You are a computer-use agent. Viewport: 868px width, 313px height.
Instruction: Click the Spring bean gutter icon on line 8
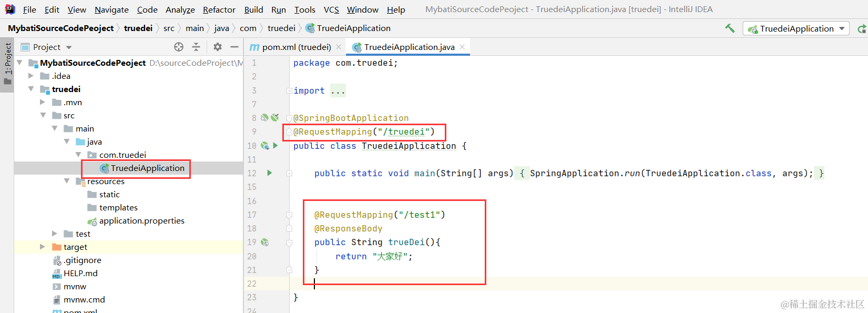[265, 118]
